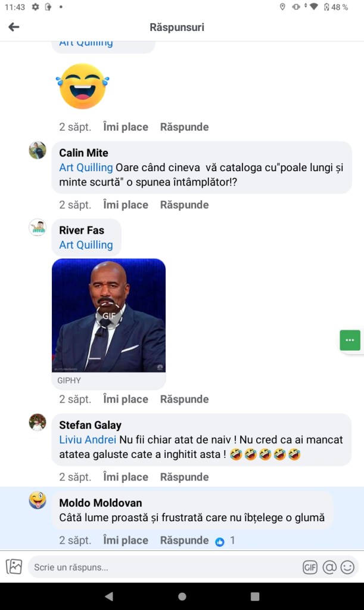Viewport: 364px width, 610px height.
Task: Like Moldo Moldovan's comment
Action: (126, 540)
